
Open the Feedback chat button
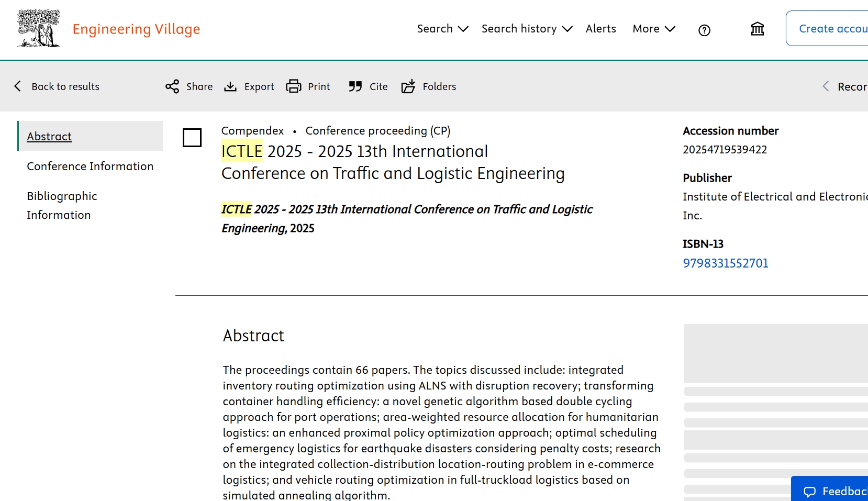pos(832,491)
